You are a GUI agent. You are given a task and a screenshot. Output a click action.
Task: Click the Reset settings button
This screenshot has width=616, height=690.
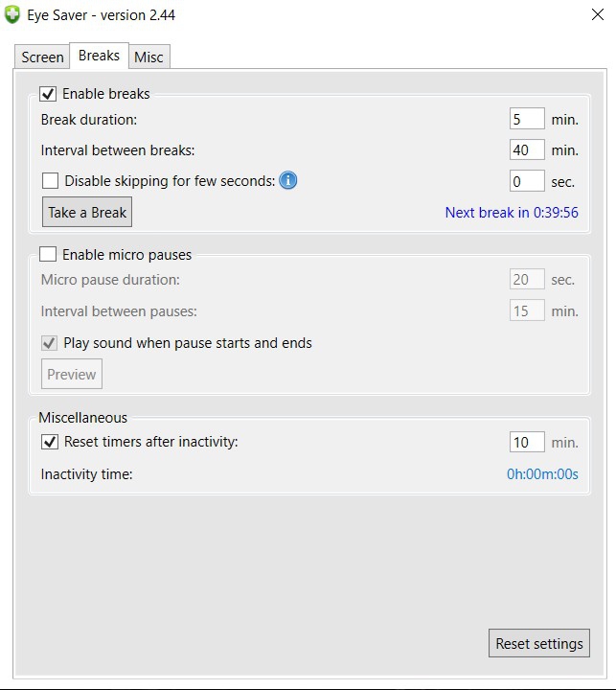pyautogui.click(x=538, y=644)
